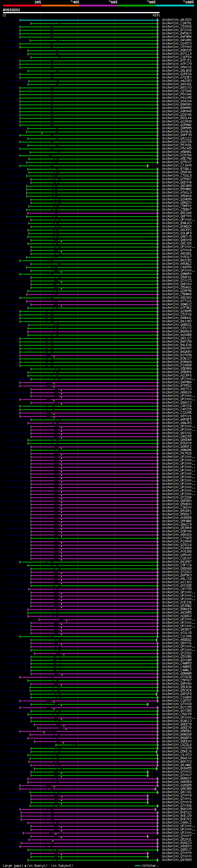Screen dimensions: 197x868
Task: Open hit UniRef100_C1N791
Action: click(177, 23)
